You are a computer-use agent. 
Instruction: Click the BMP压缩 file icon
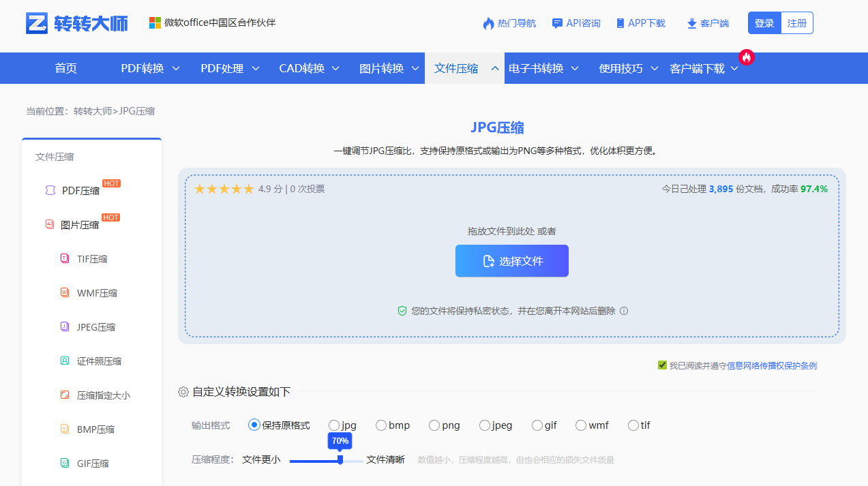tap(65, 429)
